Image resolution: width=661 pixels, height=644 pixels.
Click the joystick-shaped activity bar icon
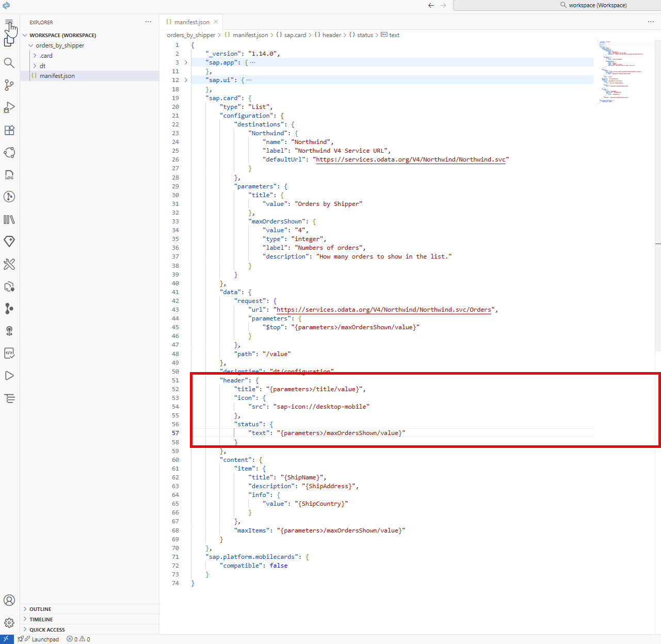9,331
